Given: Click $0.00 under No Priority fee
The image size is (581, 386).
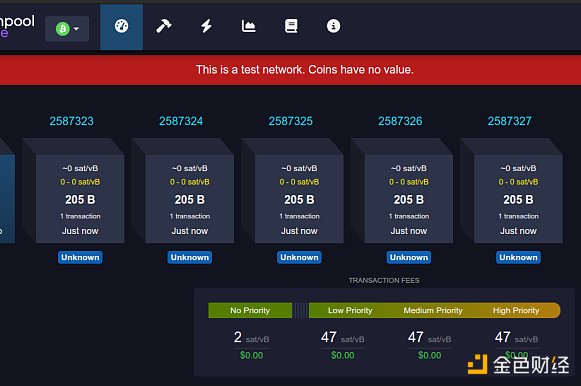Looking at the screenshot, I should coord(251,355).
